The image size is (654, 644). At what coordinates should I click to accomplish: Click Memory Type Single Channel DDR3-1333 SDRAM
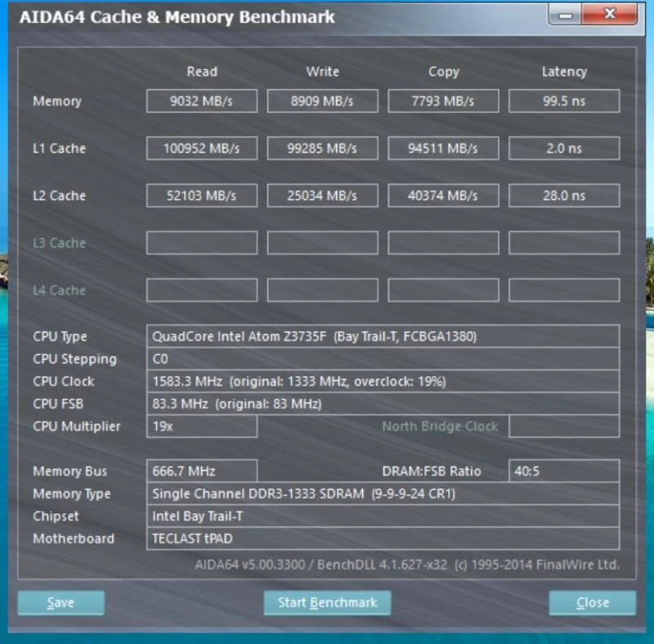383,494
